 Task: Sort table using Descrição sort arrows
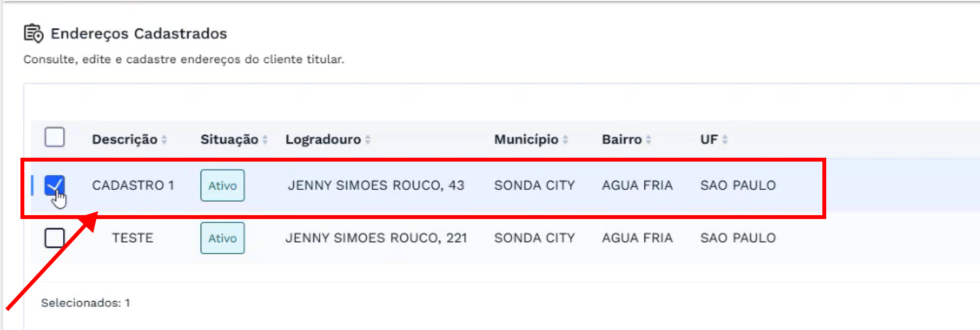164,140
